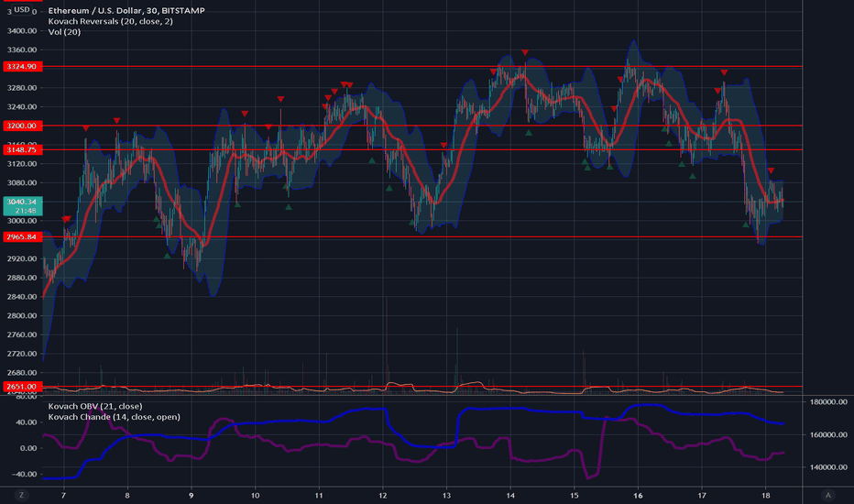Click date 7 on the time axis

coord(64,495)
